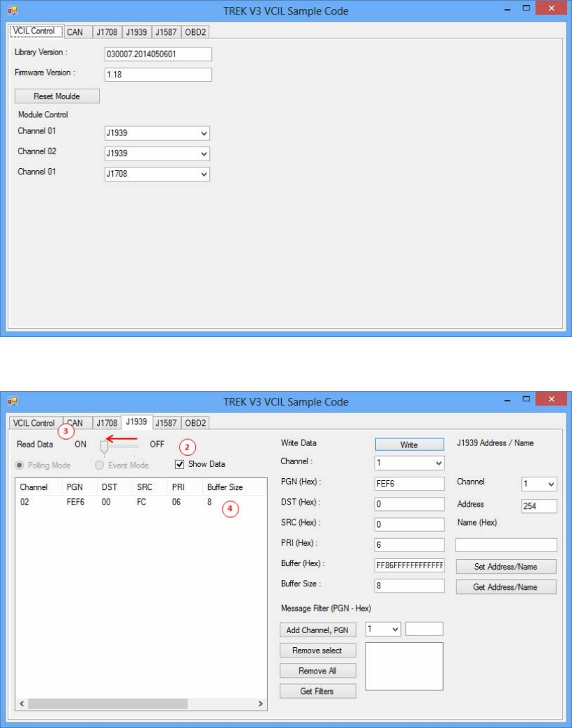Viewport: 572px width, 728px height.
Task: Open the Write Data Channel dropdown
Action: tap(409, 463)
